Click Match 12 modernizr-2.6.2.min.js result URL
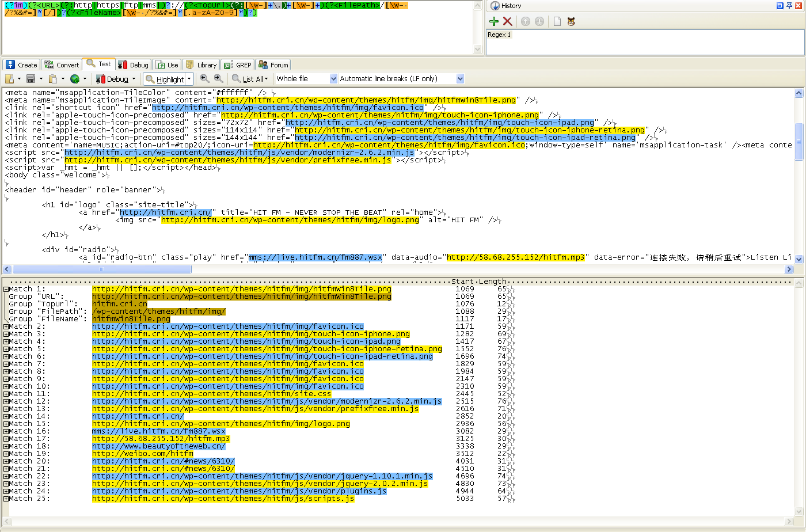 tap(267, 401)
